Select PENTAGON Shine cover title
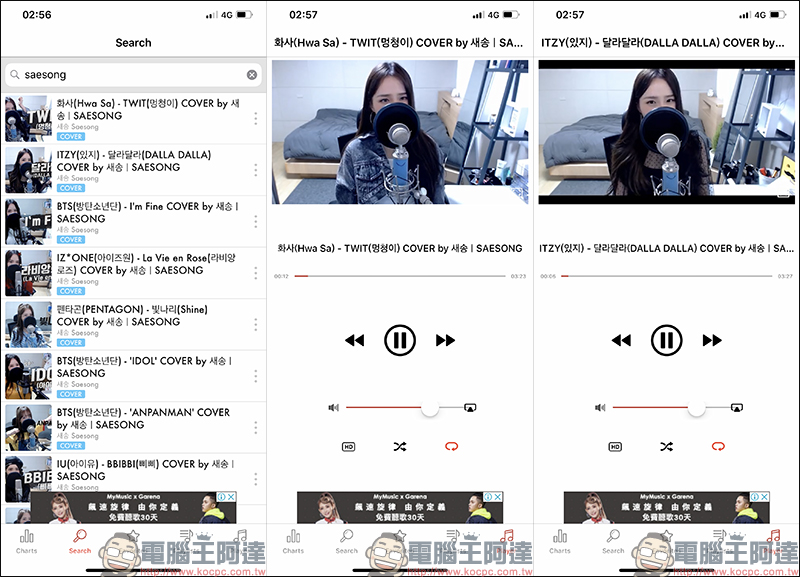 pos(132,316)
